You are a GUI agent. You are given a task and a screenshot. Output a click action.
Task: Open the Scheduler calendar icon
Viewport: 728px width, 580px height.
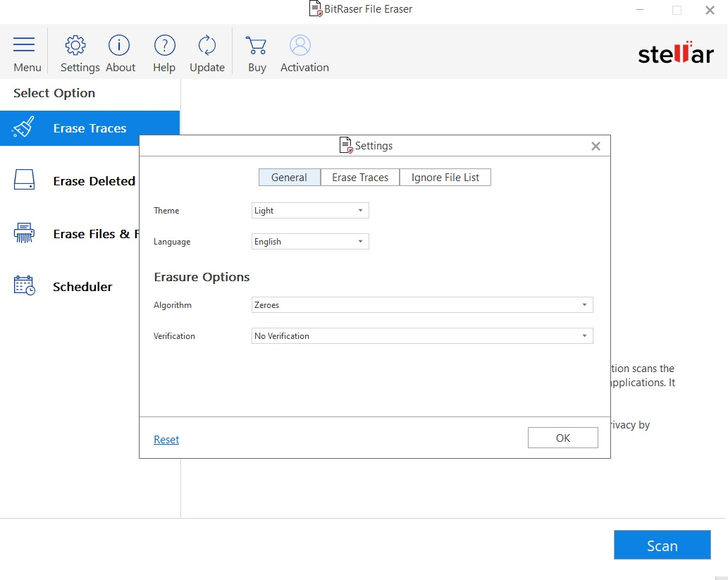[x=24, y=286]
